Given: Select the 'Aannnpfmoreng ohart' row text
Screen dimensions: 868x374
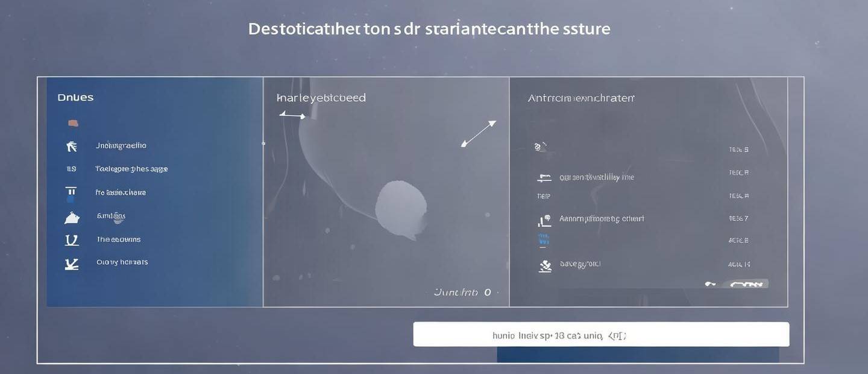Looking at the screenshot, I should click(x=602, y=218).
